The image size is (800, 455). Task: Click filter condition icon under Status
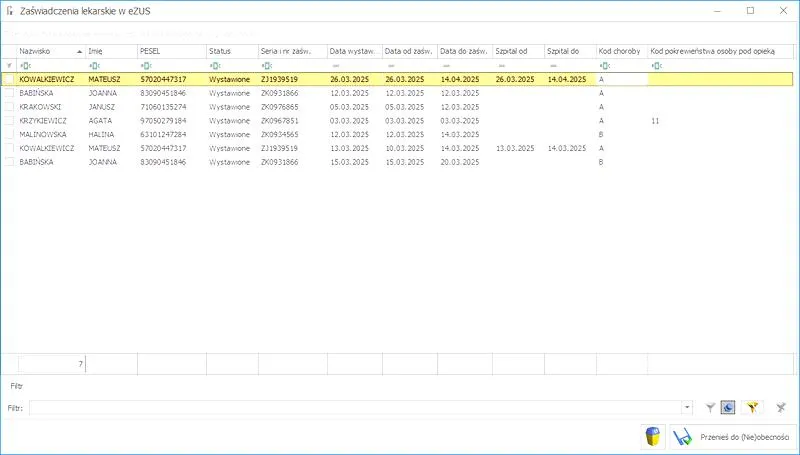tap(215, 66)
